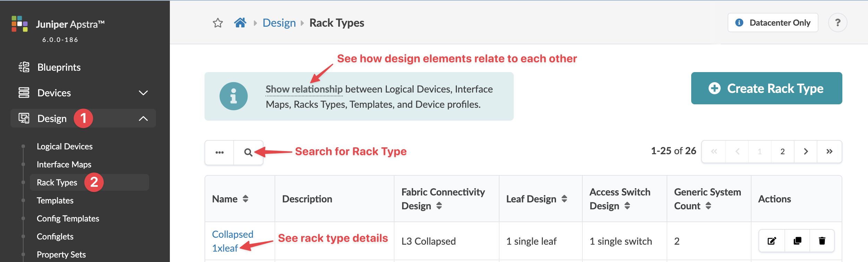The width and height of the screenshot is (868, 262).
Task: Clone the Collapsed 1xleaf rack type
Action: pos(797,241)
